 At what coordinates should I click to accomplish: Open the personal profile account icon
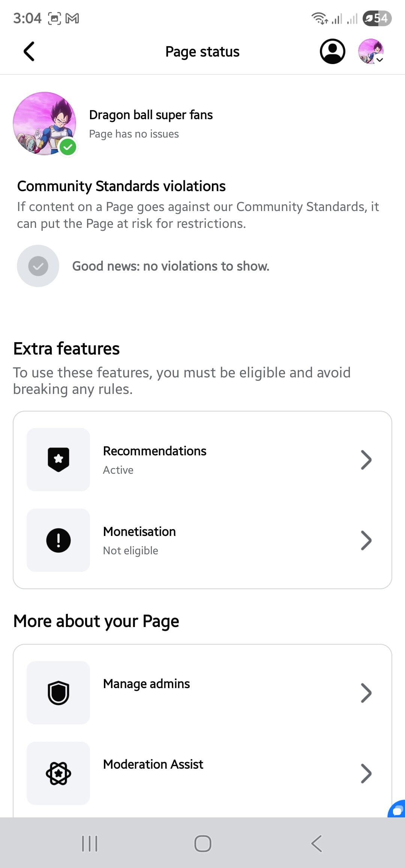tap(332, 51)
